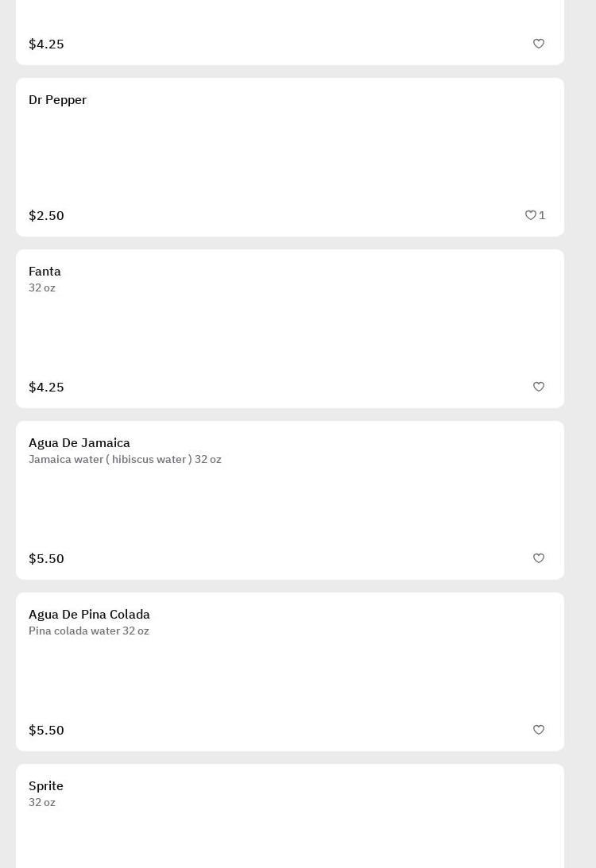The image size is (596, 868).
Task: Choose the Agua De Pina Colada title
Action: click(x=89, y=615)
